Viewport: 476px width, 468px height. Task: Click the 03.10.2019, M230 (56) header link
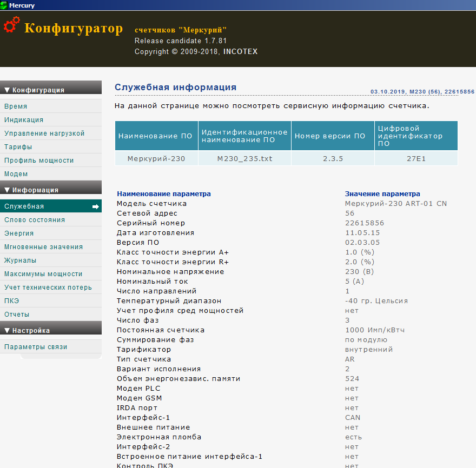click(422, 91)
